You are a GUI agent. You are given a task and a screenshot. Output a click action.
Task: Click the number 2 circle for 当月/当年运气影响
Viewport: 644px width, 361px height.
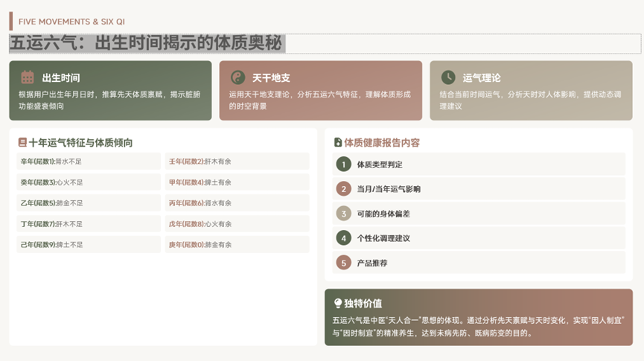tap(343, 189)
